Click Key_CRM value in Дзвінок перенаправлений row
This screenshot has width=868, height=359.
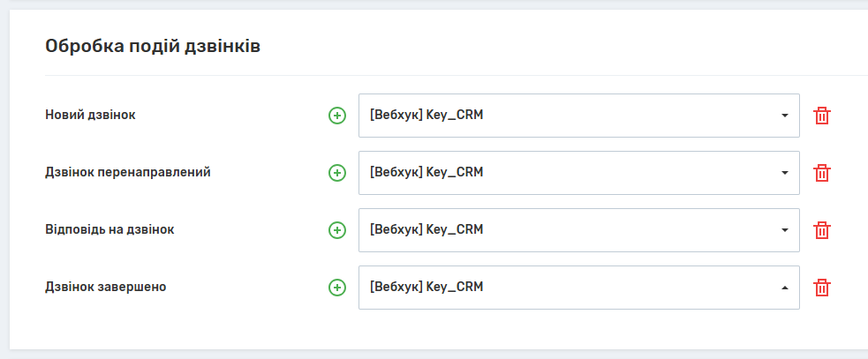(427, 173)
